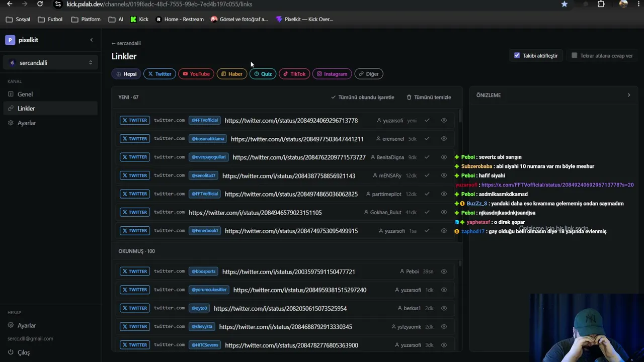Open the sercandalli channel selector dropdown
Viewport: 644px width, 362px height.
pos(50,63)
